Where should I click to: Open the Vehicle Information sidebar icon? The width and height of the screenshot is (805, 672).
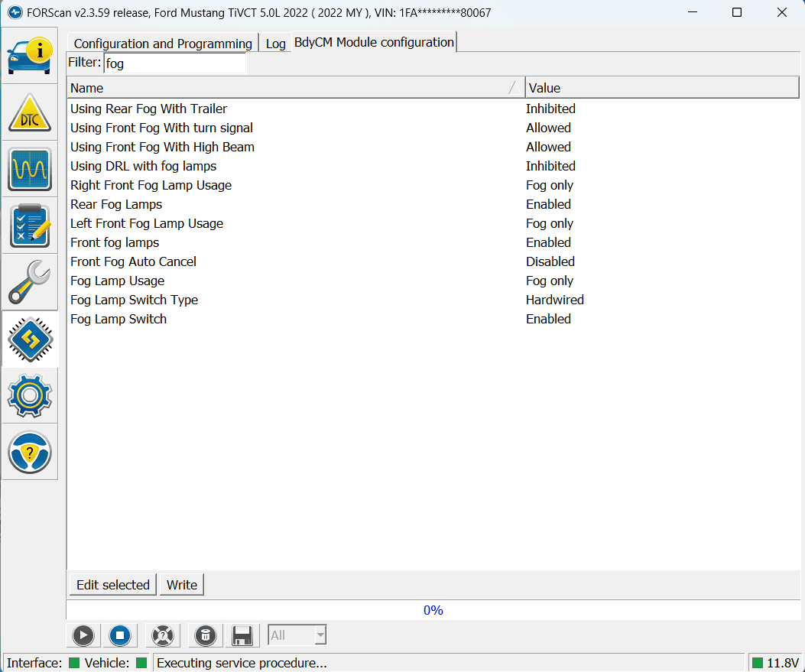coord(30,56)
